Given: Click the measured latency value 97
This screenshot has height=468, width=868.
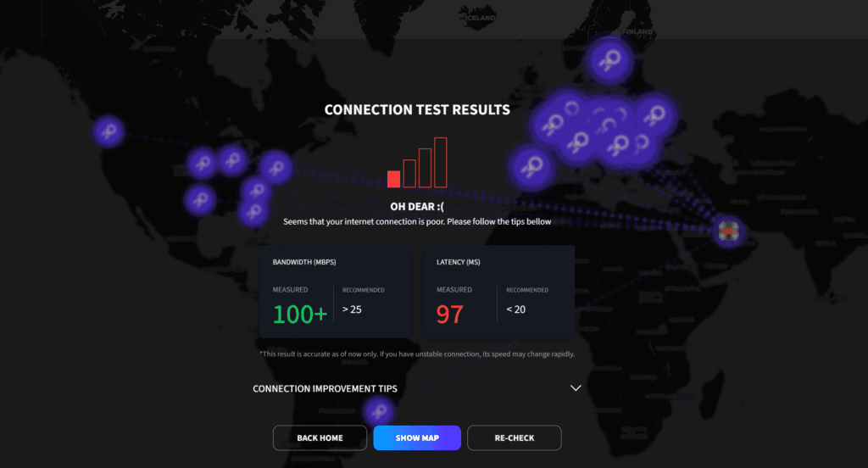Looking at the screenshot, I should click(x=449, y=314).
